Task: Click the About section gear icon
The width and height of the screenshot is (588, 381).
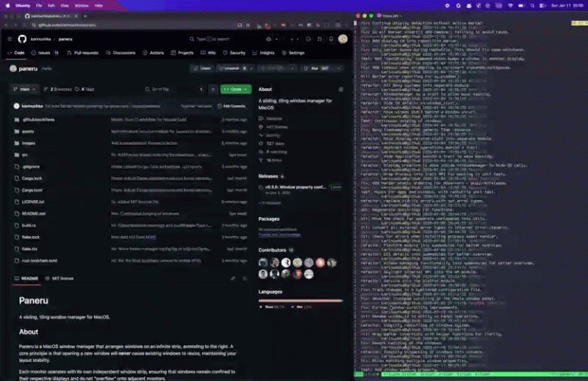Action: [341, 90]
